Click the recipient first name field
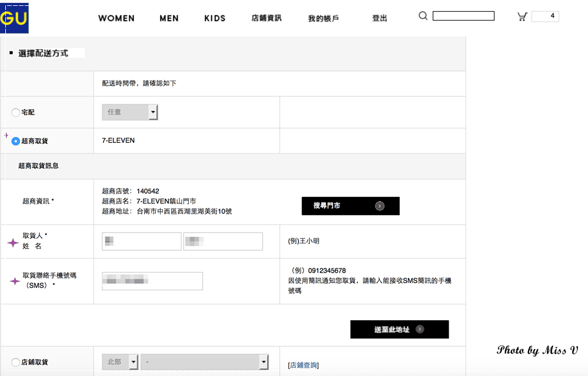The width and height of the screenshot is (588, 376). (x=223, y=241)
